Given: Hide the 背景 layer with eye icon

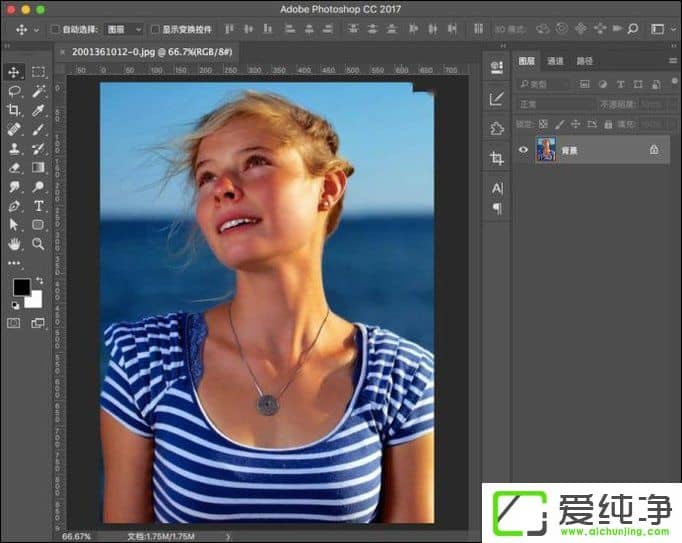Looking at the screenshot, I should pyautogui.click(x=523, y=150).
